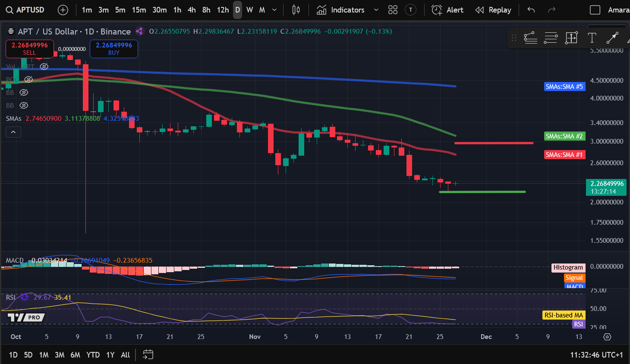630x364 pixels.
Task: Select the 1Y range tab
Action: 110,355
